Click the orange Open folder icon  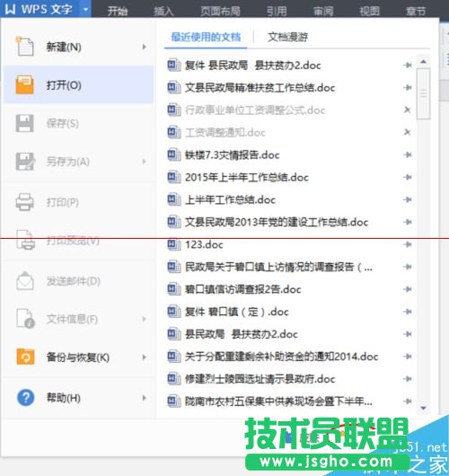click(24, 84)
